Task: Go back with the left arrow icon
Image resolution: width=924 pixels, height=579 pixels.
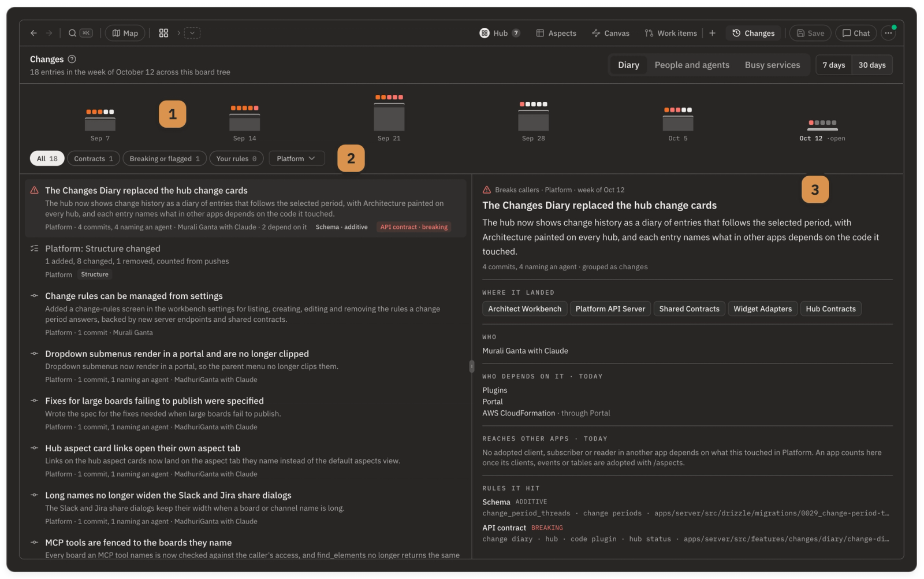Action: point(33,33)
